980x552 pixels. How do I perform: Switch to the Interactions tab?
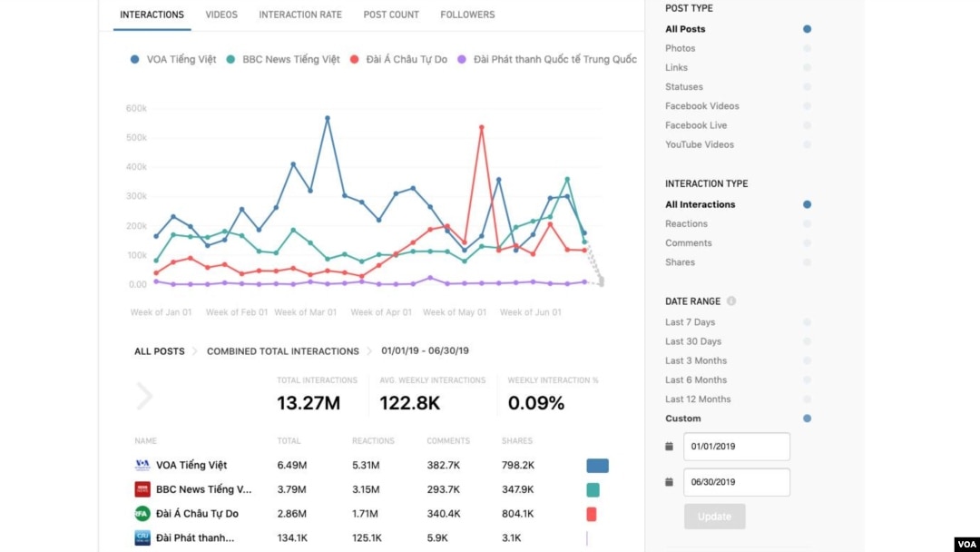[x=152, y=15]
